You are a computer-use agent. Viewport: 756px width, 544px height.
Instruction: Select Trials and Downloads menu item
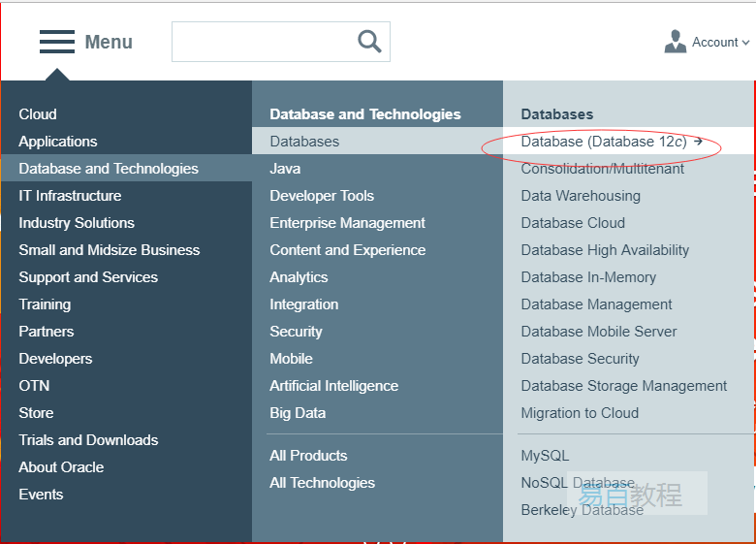pyautogui.click(x=88, y=440)
